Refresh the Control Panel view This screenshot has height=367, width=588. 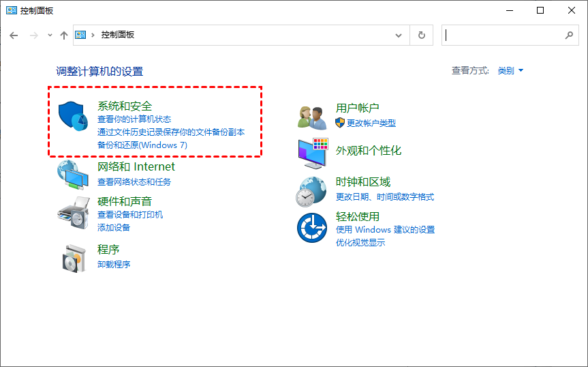point(422,35)
